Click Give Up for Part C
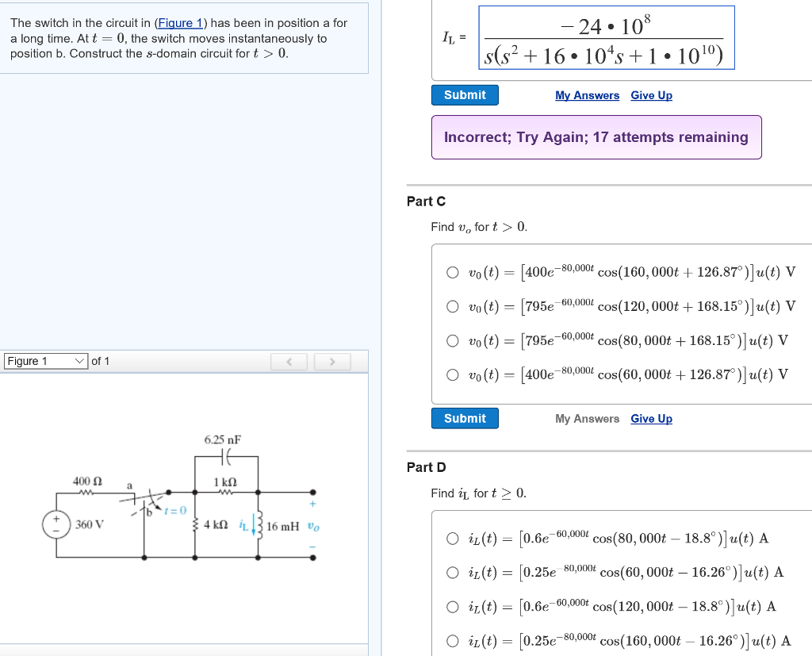The height and width of the screenshot is (656, 812). click(x=651, y=418)
